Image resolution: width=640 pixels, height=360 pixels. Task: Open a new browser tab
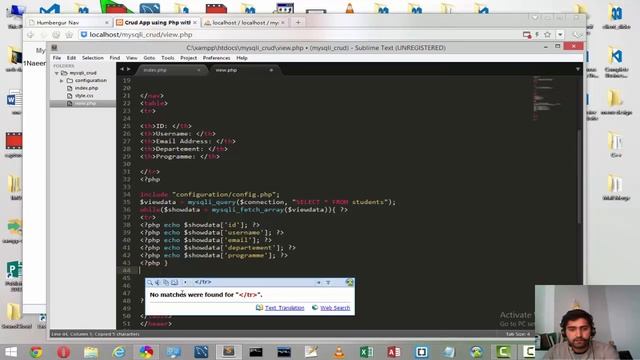pos(298,22)
